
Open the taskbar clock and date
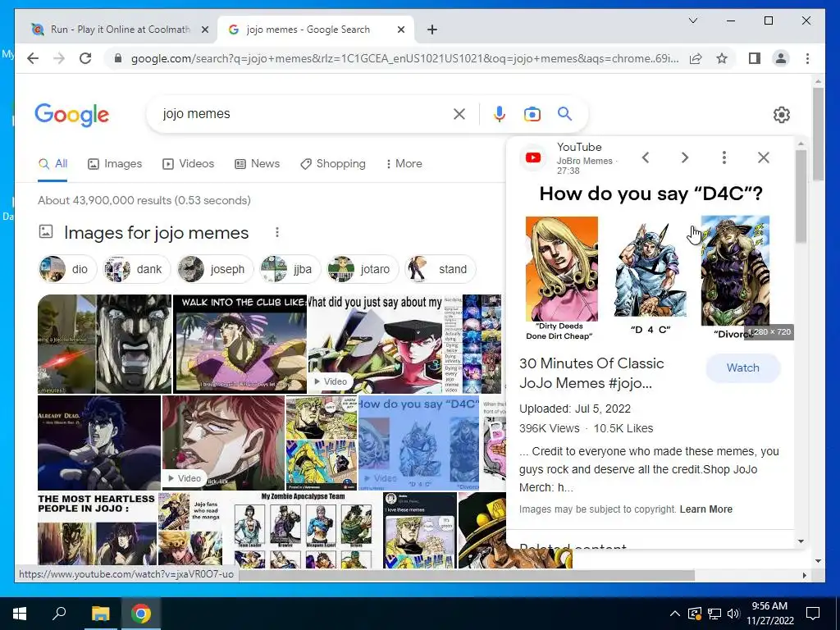(x=769, y=614)
